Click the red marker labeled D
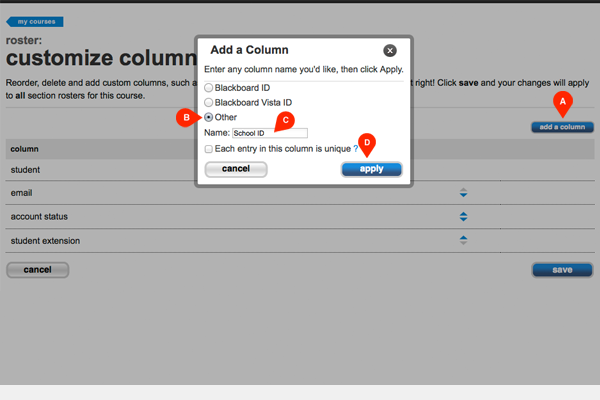Image resolution: width=600 pixels, height=400 pixels. point(367,144)
